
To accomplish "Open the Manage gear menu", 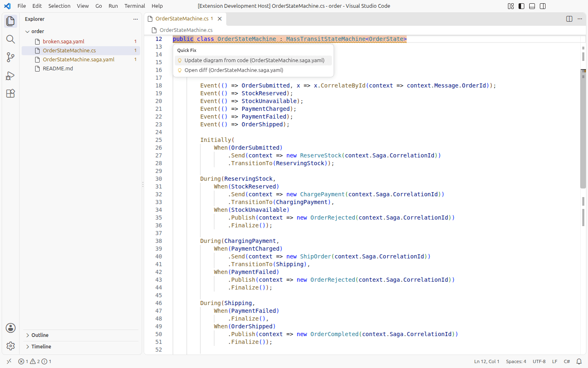I will (x=11, y=346).
